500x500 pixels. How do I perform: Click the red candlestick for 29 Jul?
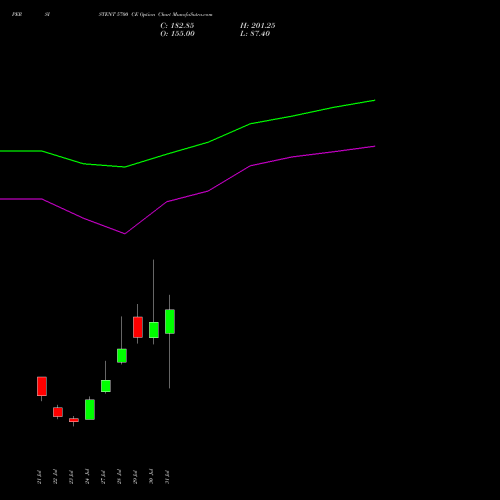pos(138,327)
